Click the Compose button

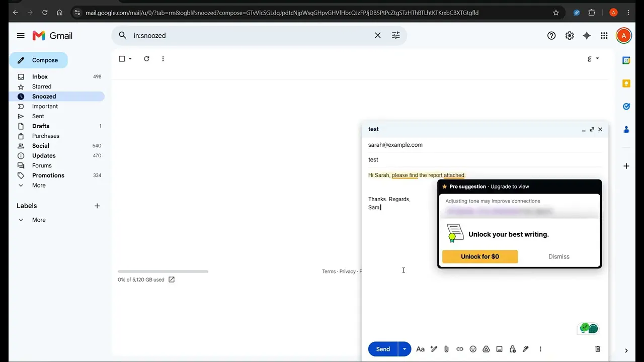(x=39, y=60)
